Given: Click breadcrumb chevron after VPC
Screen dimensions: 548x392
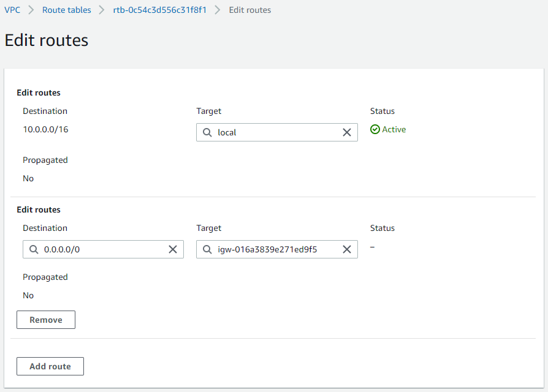Looking at the screenshot, I should (x=31, y=10).
